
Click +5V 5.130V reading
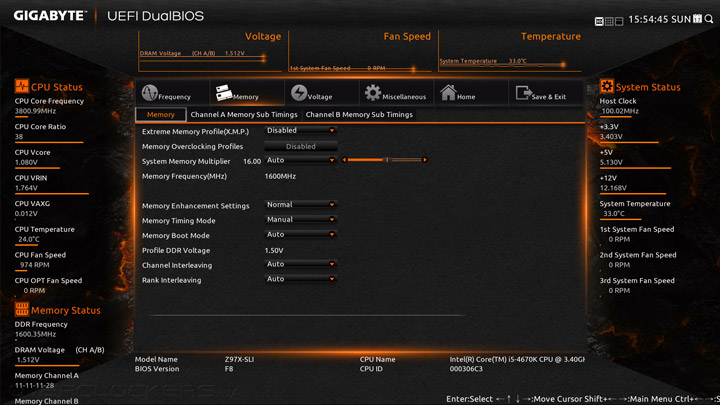(x=611, y=163)
